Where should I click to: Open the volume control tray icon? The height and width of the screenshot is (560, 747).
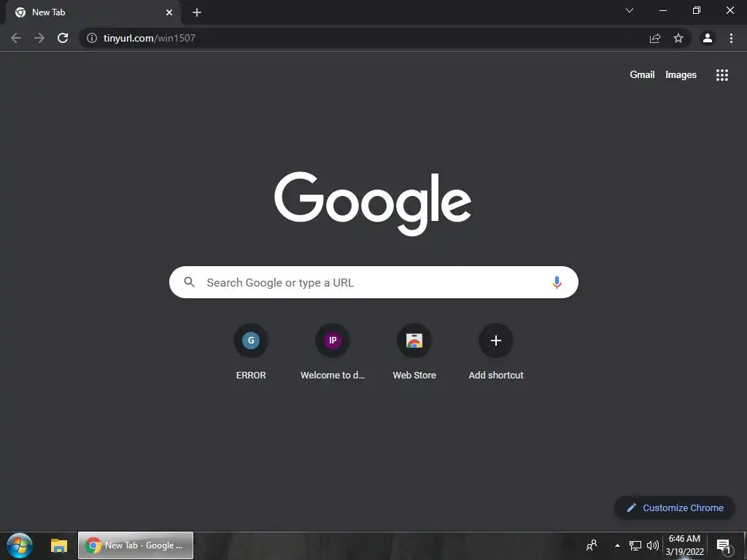(652, 545)
